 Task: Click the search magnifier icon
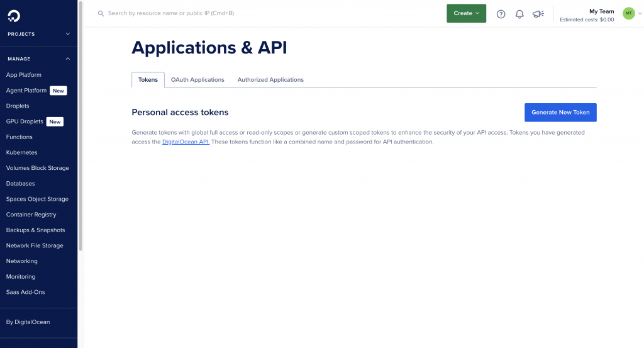pos(101,13)
